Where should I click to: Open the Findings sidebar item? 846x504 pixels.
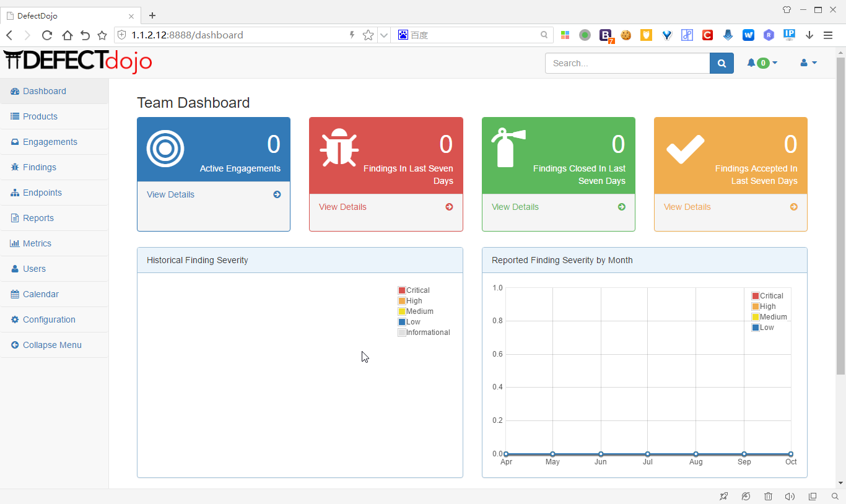click(39, 167)
